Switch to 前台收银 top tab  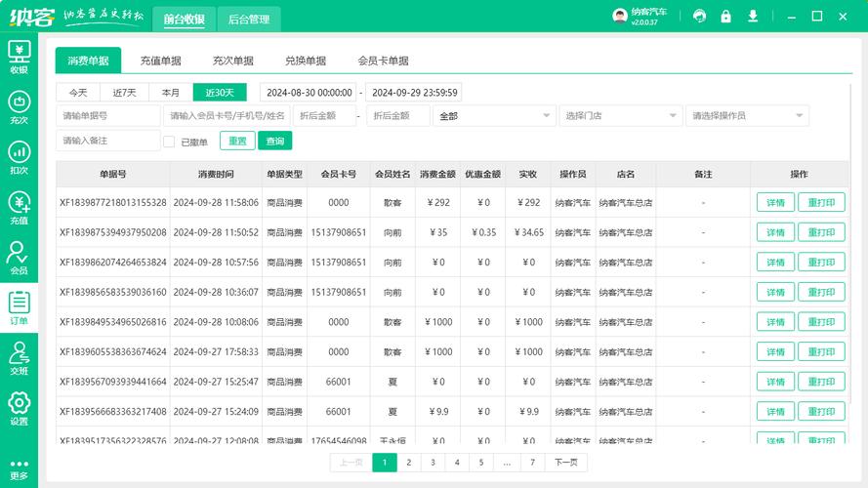tap(185, 20)
